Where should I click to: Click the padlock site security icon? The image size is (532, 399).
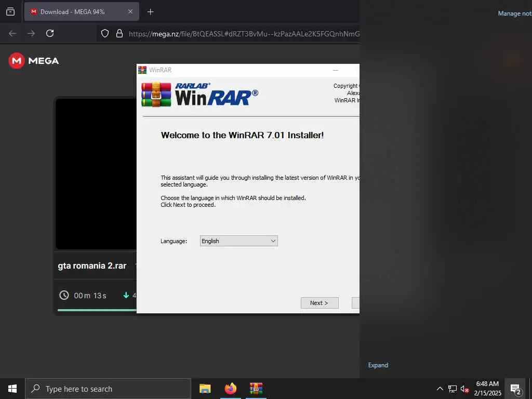[x=119, y=33]
